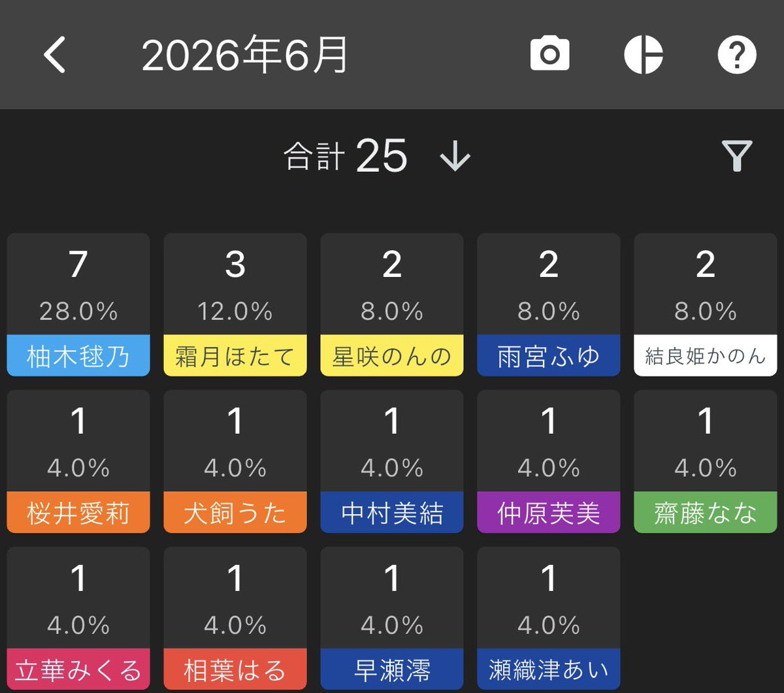Image resolution: width=784 pixels, height=693 pixels.
Task: Open the camera screenshot icon
Action: (x=549, y=54)
